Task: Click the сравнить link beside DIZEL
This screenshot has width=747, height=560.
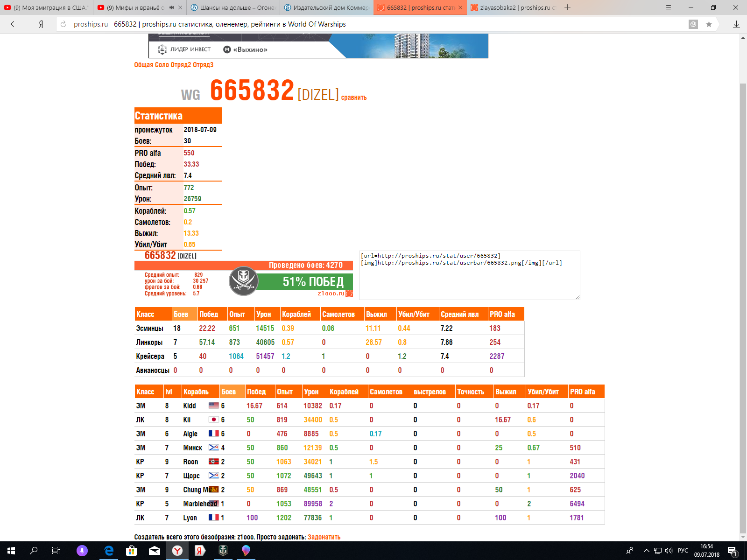Action: click(354, 98)
